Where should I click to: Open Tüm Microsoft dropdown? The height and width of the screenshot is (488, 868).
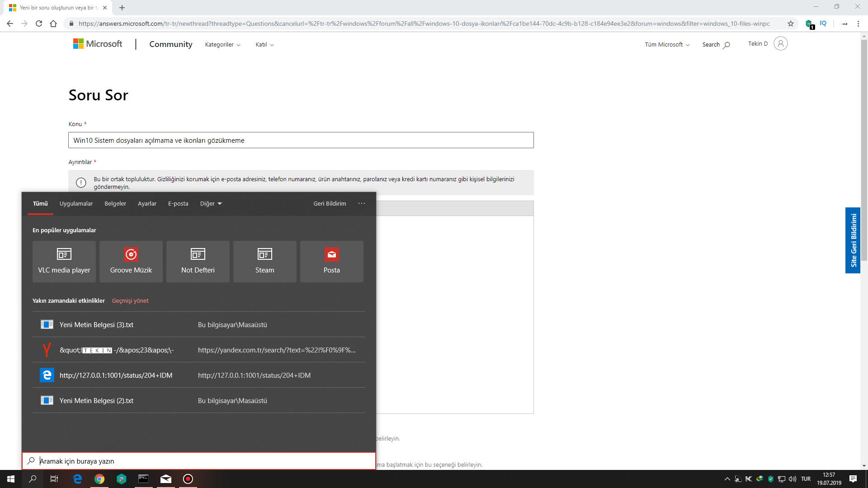(667, 44)
